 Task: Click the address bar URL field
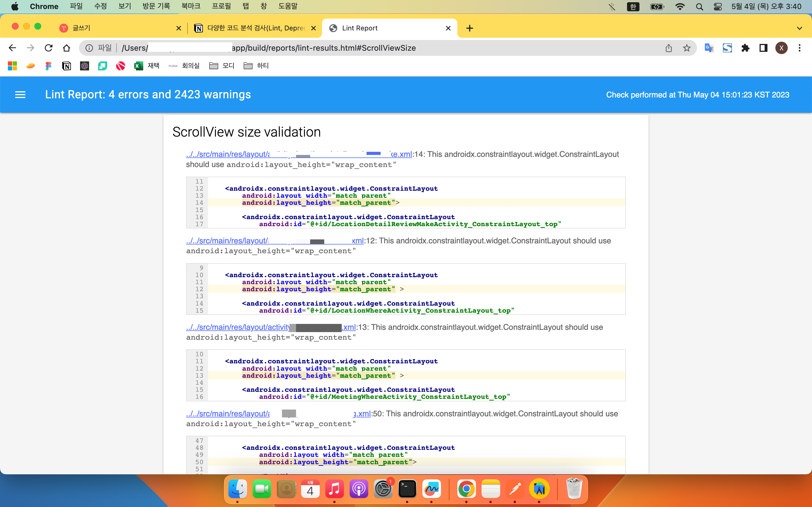click(369, 48)
